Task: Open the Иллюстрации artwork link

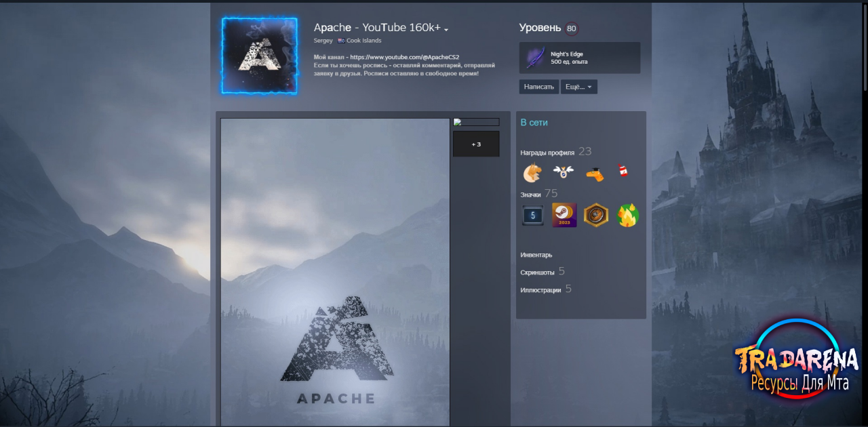Action: point(540,289)
